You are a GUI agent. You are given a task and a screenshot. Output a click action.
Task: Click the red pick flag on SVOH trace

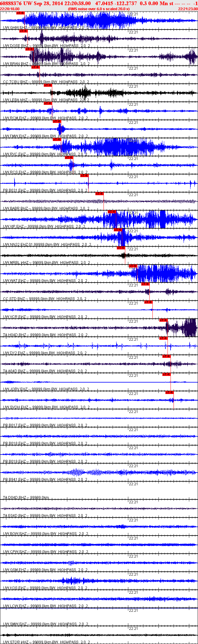pos(169,392)
